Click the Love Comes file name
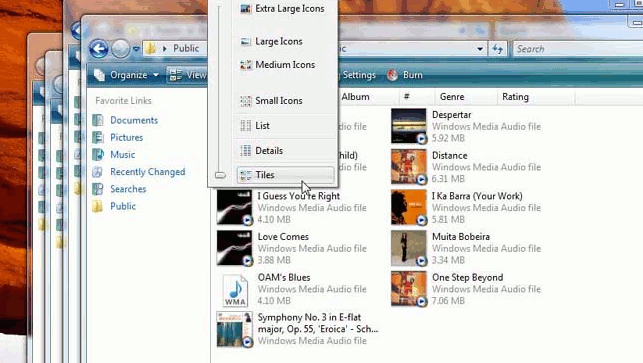Screen dimensions: 643x363 283,237
